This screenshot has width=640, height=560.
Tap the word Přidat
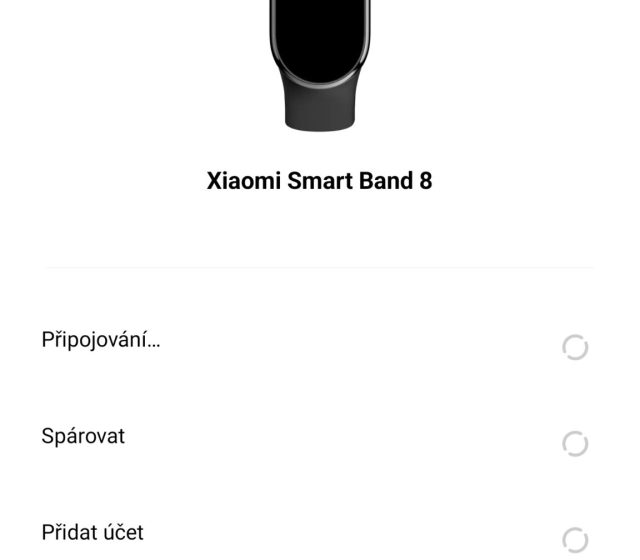[72, 532]
